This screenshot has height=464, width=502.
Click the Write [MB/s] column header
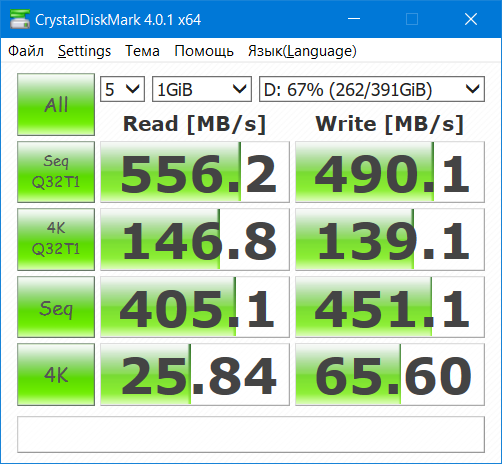click(x=390, y=124)
